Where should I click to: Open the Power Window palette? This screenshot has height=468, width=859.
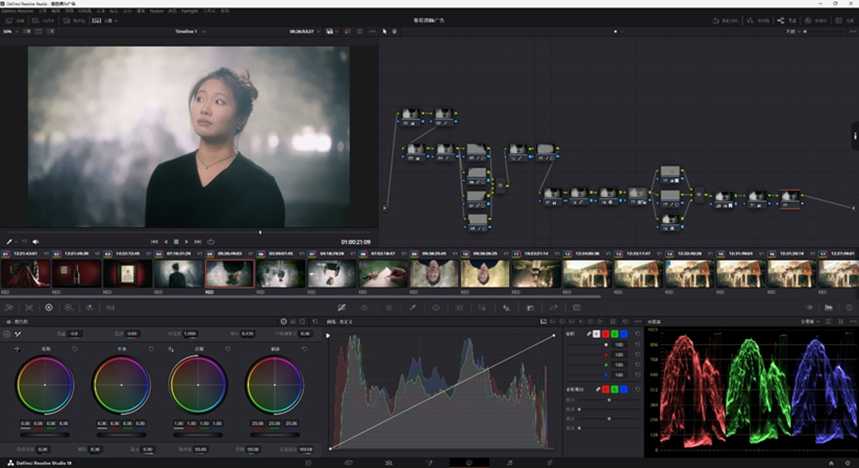coord(435,307)
